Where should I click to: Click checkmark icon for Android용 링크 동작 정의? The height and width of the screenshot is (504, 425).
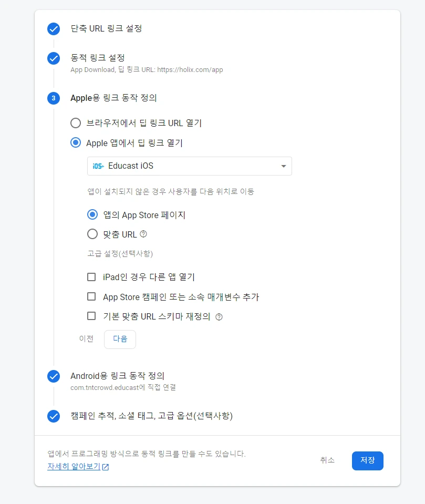click(54, 376)
